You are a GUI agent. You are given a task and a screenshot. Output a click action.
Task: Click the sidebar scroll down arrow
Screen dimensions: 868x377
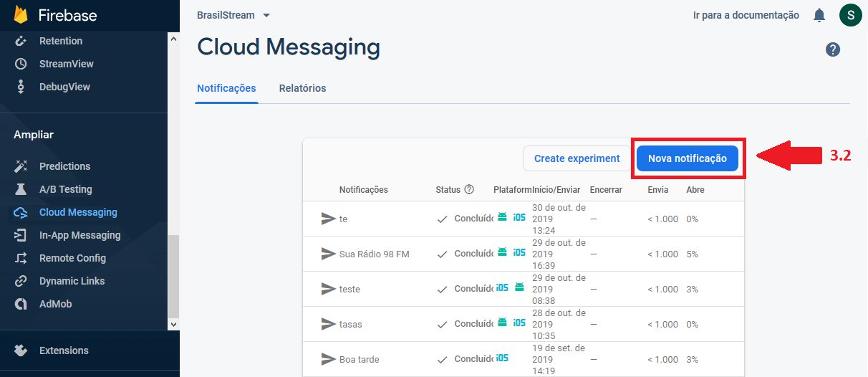point(173,324)
